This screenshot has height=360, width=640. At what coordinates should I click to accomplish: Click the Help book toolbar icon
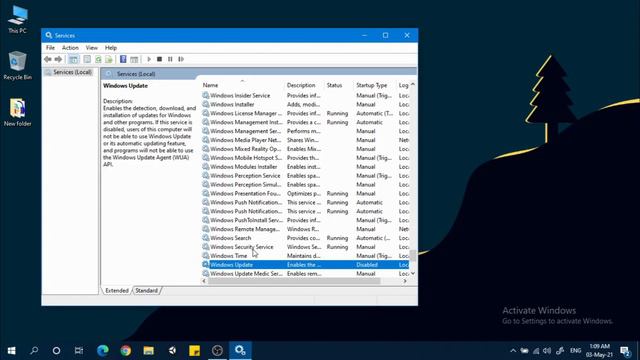(123, 59)
